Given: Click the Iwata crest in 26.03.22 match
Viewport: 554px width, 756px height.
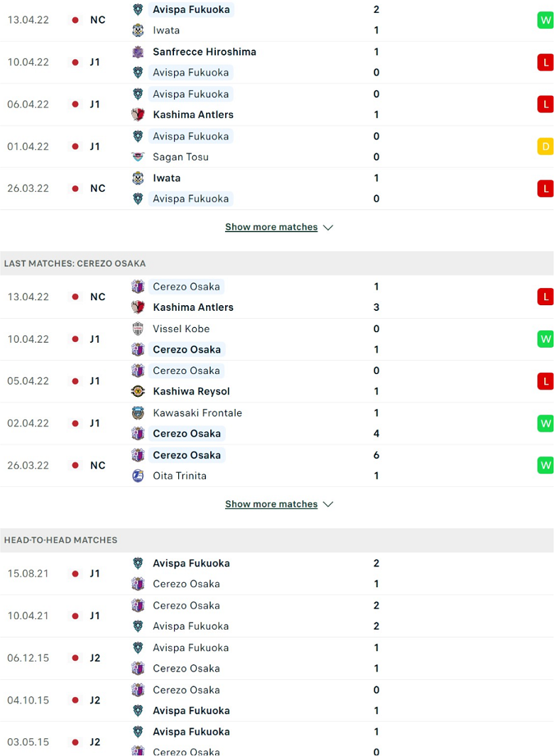Looking at the screenshot, I should tap(138, 178).
